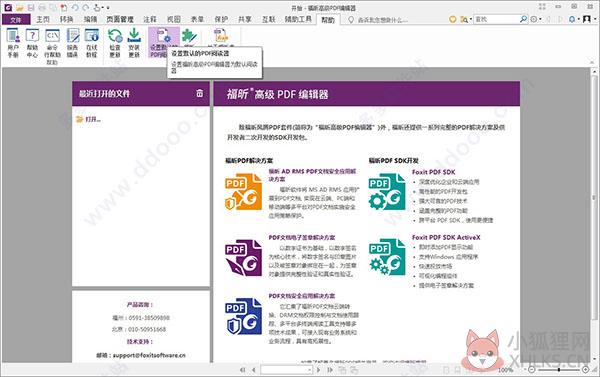
Task: Click the print icon in quick access toolbar
Action: (42, 8)
